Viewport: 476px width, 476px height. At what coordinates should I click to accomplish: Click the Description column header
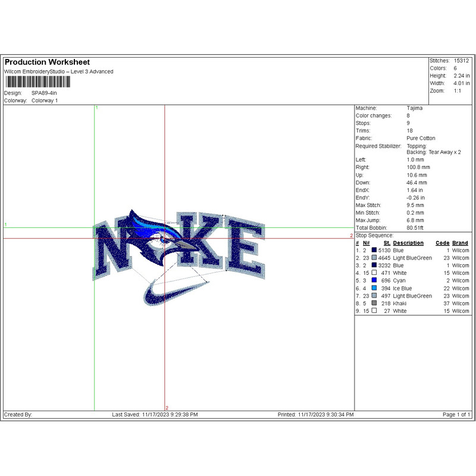click(408, 243)
